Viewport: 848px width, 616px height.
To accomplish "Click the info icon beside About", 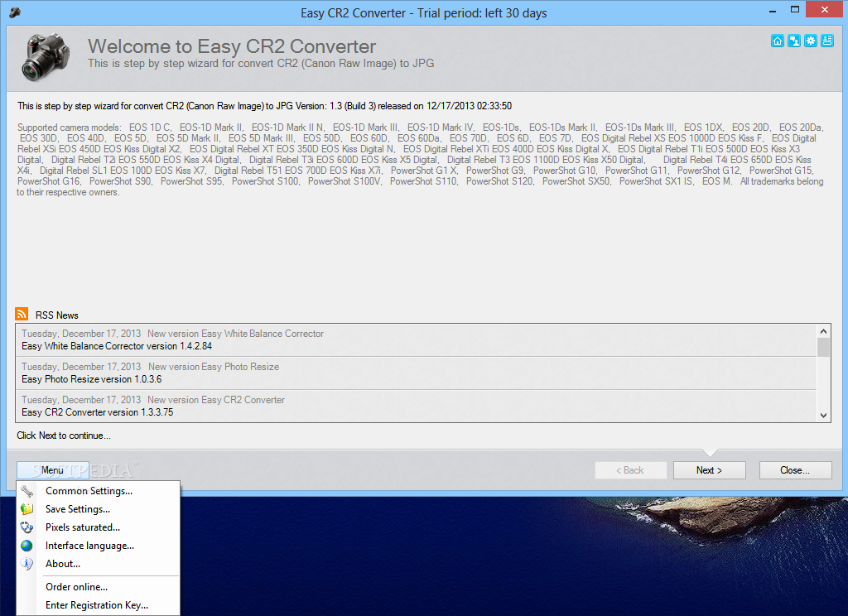I will click(x=26, y=564).
